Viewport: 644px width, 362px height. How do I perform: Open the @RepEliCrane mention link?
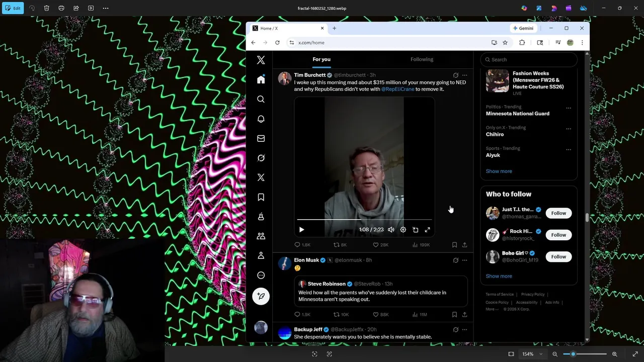coord(397,89)
